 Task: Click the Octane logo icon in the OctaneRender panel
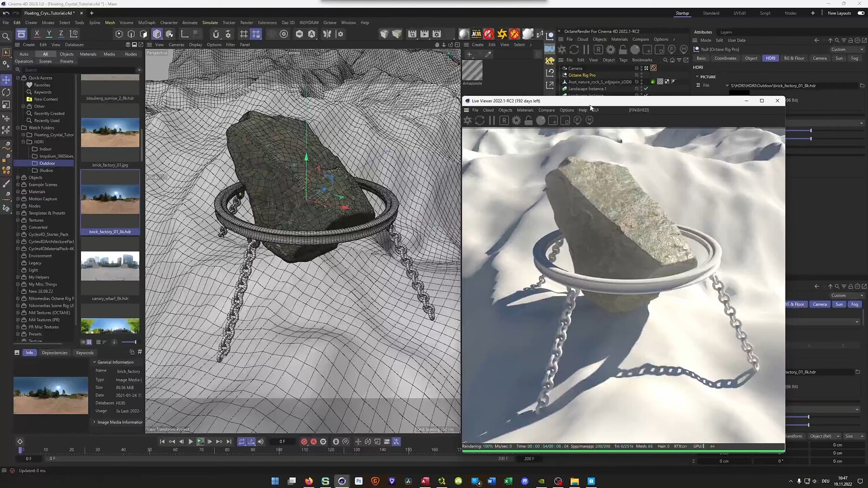pos(562,50)
